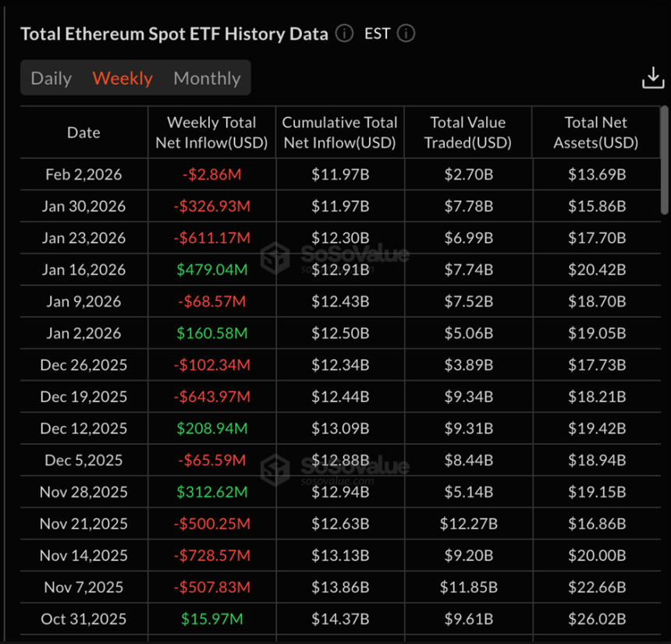Select the Feb 2,2026 date row
The width and height of the screenshot is (671, 644).
point(83,175)
